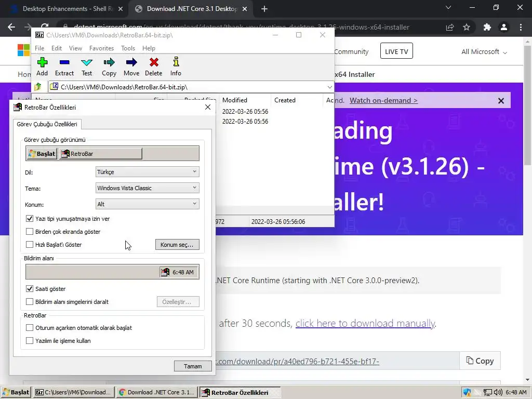Switch to Download .NET Core taskbar button
Image resolution: width=532 pixels, height=399 pixels.
click(x=157, y=392)
